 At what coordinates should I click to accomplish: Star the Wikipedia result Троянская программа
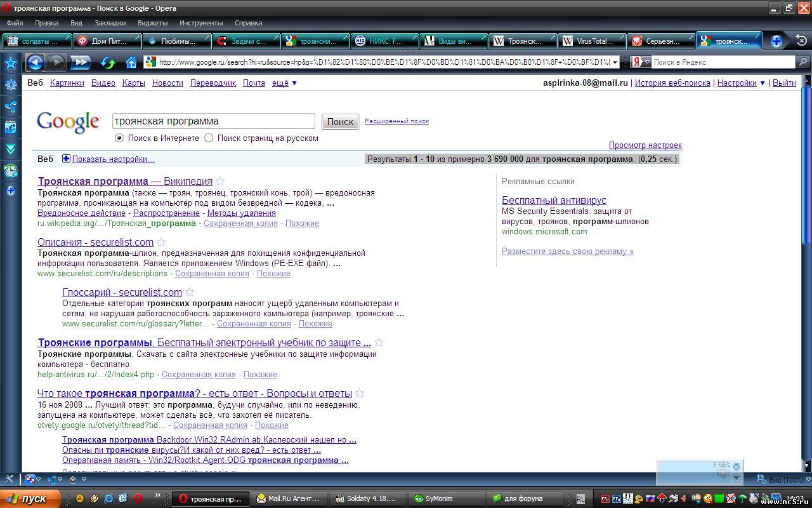(220, 181)
